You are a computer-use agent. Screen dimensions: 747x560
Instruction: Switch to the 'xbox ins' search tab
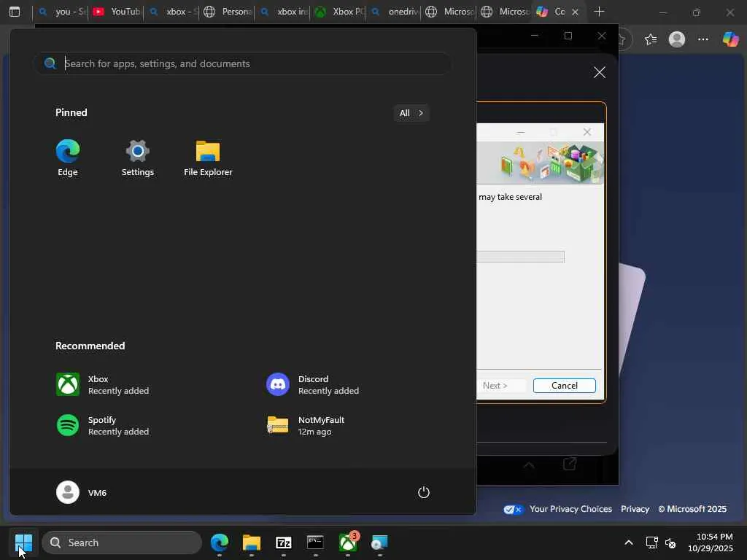tap(284, 12)
